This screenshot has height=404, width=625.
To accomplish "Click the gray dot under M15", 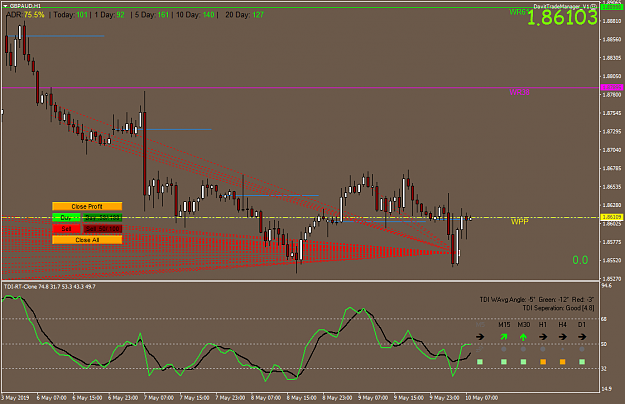I will [504, 349].
